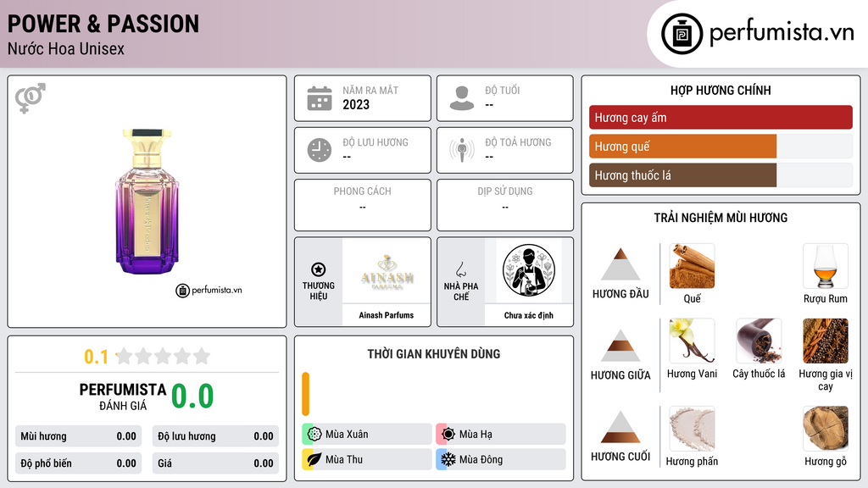Click the Perfumista 0.0 rating score
The image size is (868, 488).
192,396
